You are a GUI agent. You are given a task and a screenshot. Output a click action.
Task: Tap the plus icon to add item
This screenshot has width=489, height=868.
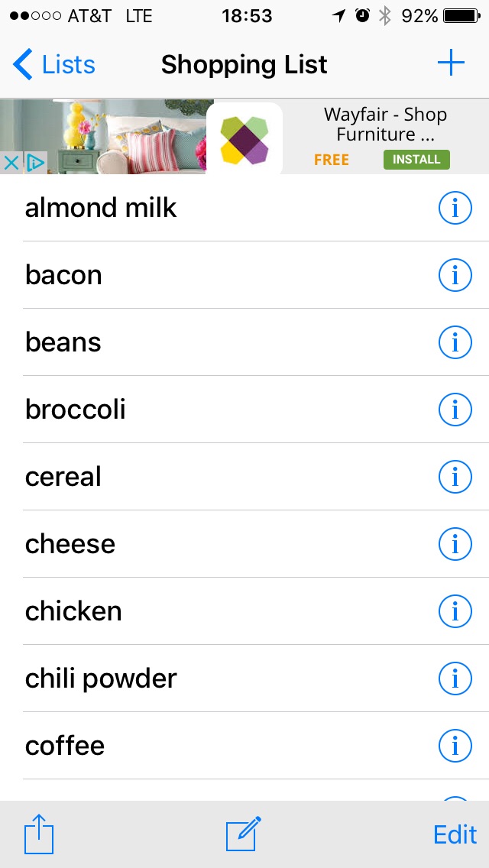pyautogui.click(x=451, y=64)
